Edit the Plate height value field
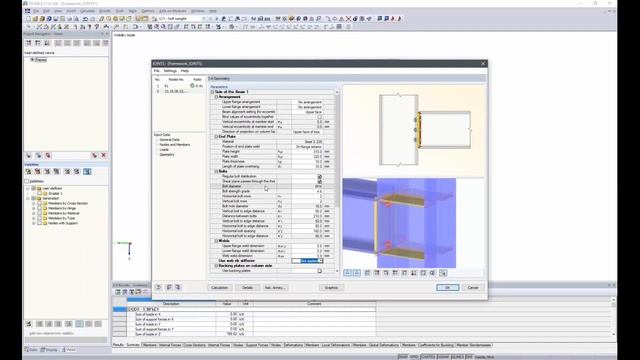 click(x=307, y=151)
